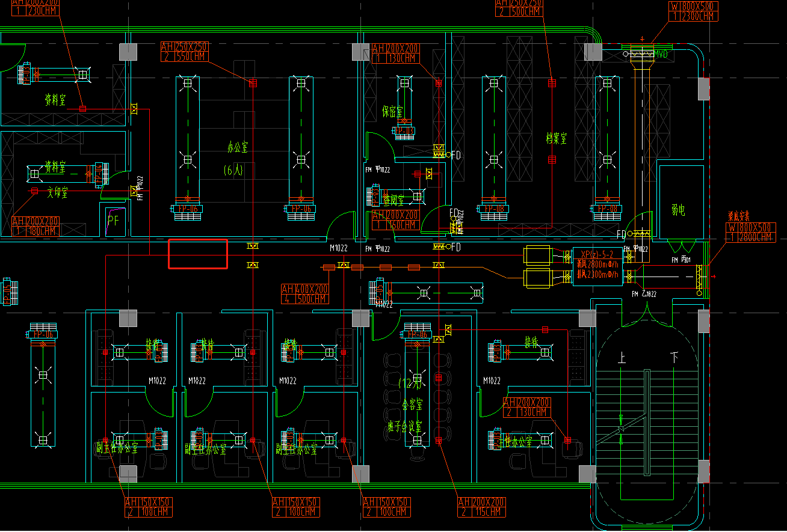This screenshot has height=532, width=787.
Task: Select the 上 stair direction label
Action: coord(622,358)
